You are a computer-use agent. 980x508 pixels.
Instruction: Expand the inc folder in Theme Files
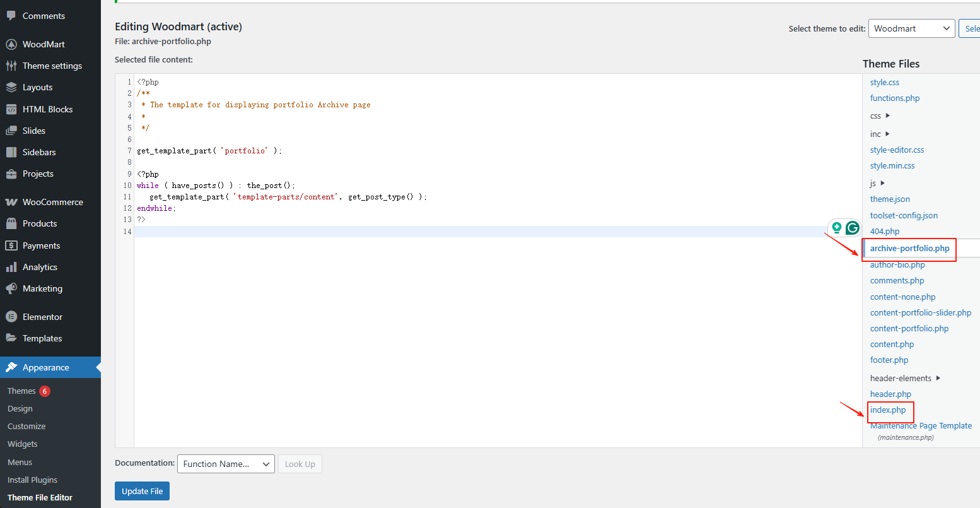point(879,134)
